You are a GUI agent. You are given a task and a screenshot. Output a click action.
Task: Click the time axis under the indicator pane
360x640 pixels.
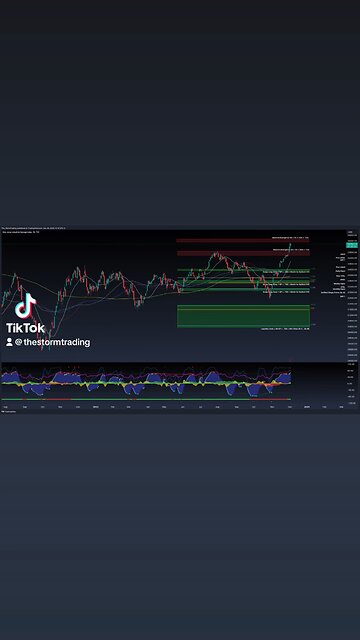pos(173,407)
